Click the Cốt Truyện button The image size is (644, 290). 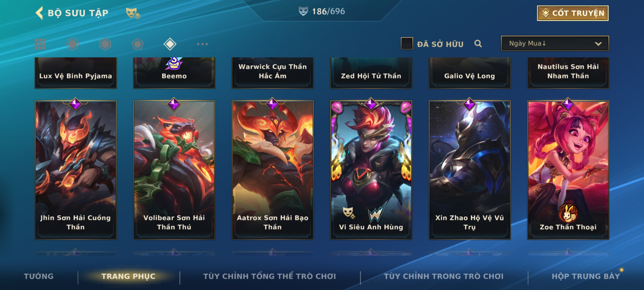point(573,13)
